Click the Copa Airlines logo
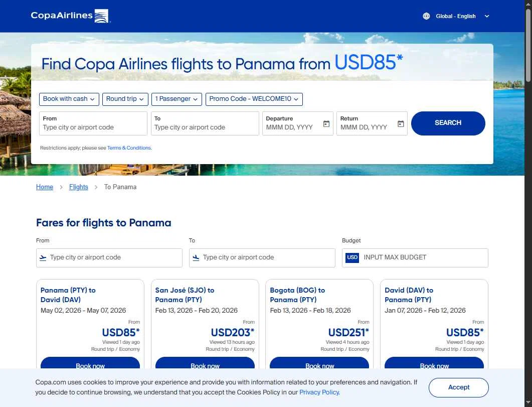 (70, 16)
